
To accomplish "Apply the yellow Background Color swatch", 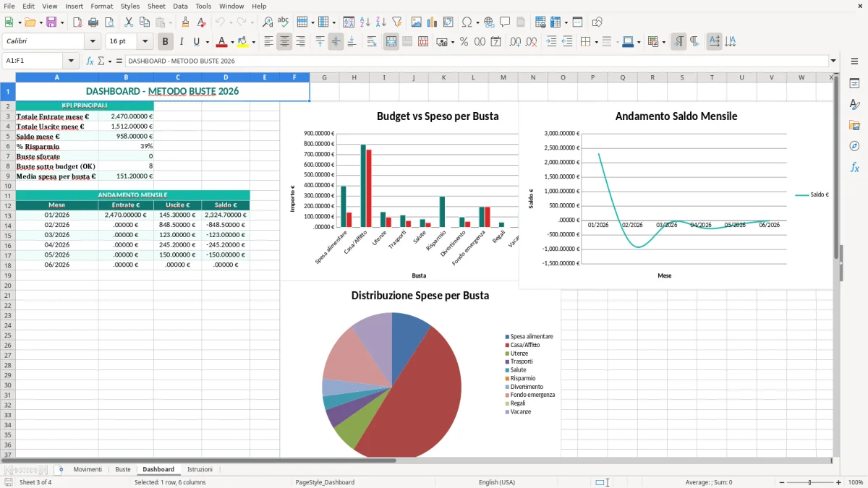I will point(243,42).
